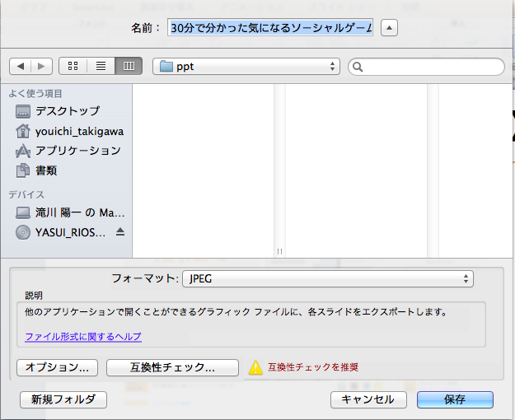Viewport: 515px width, 420px height.
Task: Switch to icon grid view
Action: (73, 66)
